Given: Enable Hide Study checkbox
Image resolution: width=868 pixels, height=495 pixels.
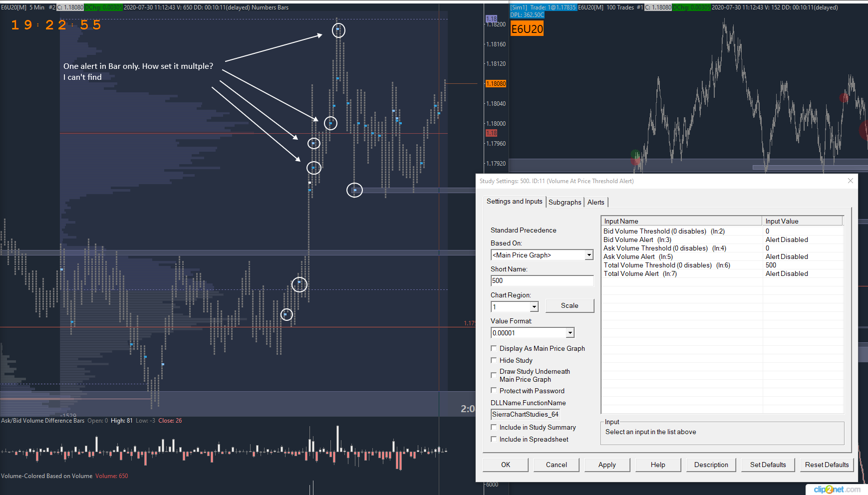Looking at the screenshot, I should (494, 360).
